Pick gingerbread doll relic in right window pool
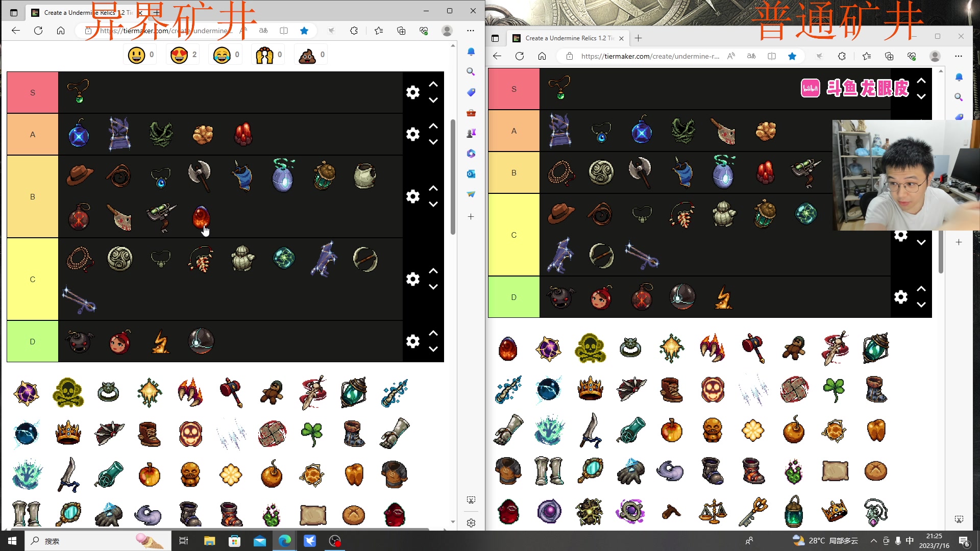This screenshot has height=551, width=980. pyautogui.click(x=794, y=348)
